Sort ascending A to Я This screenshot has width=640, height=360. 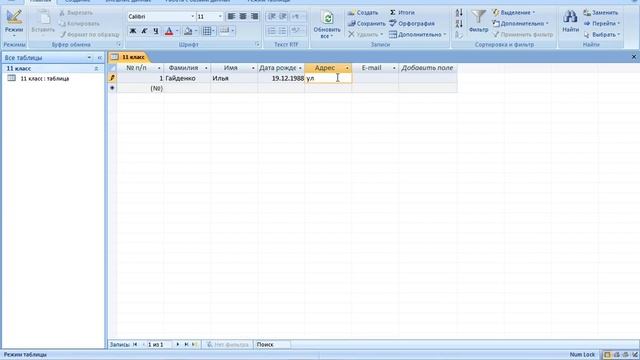click(x=459, y=13)
